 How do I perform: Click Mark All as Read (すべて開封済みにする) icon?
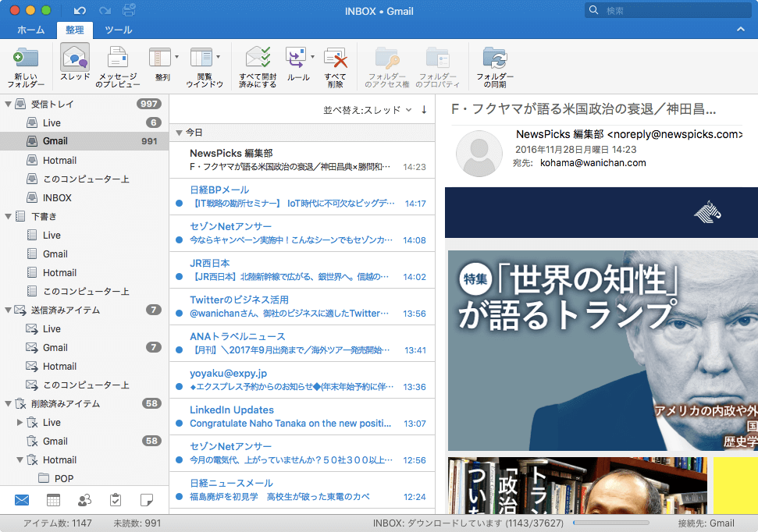click(258, 59)
